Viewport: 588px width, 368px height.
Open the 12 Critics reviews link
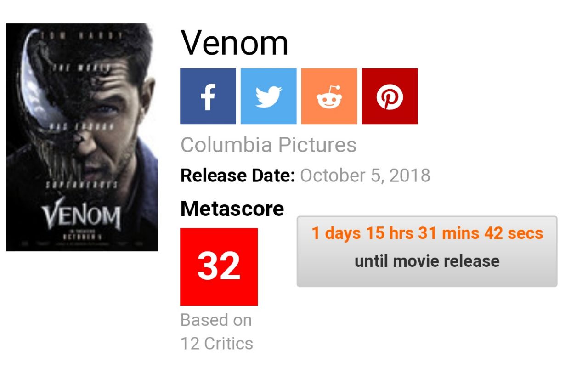[216, 344]
